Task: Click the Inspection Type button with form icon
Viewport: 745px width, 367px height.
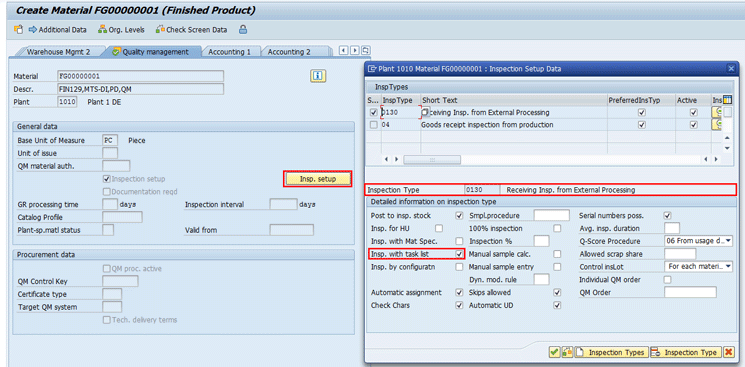Action: pyautogui.click(x=685, y=352)
